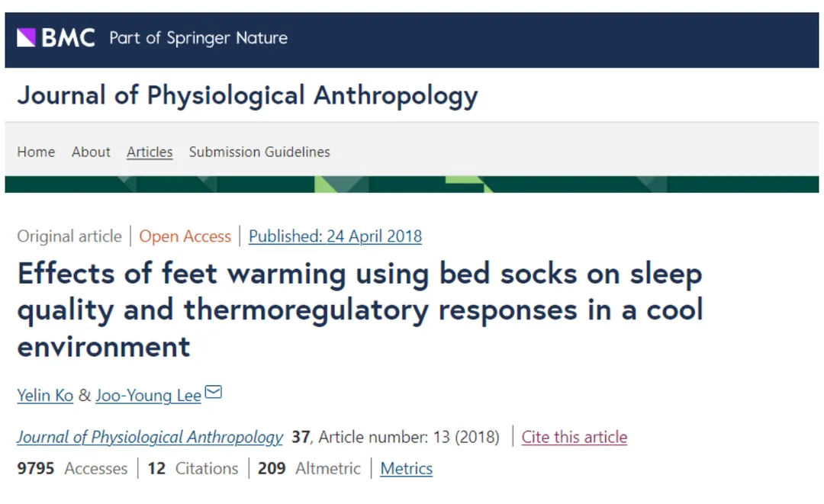824x504 pixels.
Task: Select the Articles navigation tab
Action: pyautogui.click(x=150, y=152)
